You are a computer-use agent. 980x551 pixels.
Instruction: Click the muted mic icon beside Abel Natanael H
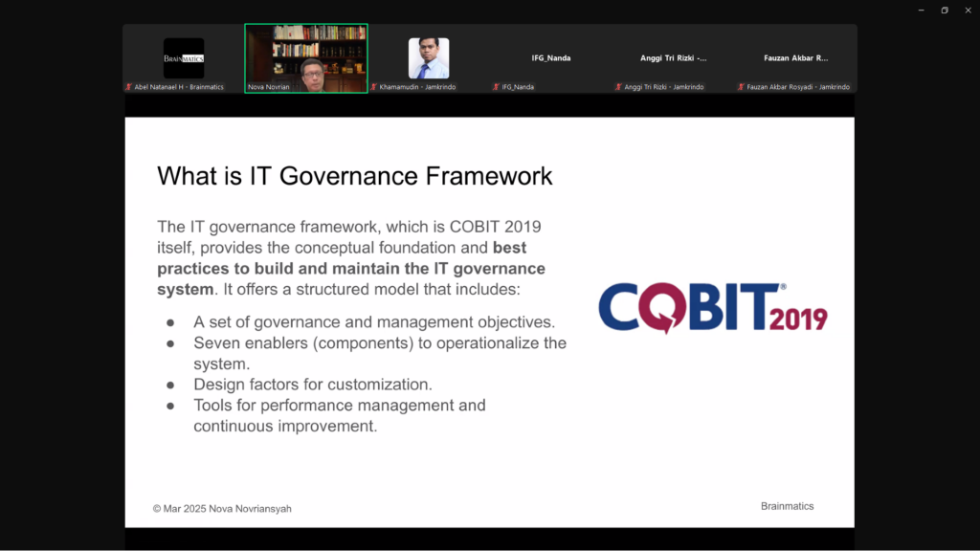tap(128, 87)
